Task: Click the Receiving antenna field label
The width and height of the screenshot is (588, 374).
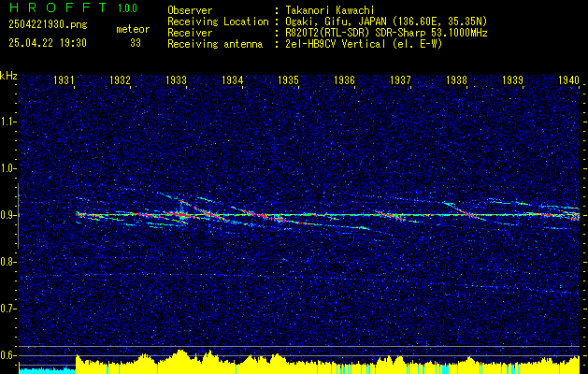Action: pyautogui.click(x=215, y=44)
